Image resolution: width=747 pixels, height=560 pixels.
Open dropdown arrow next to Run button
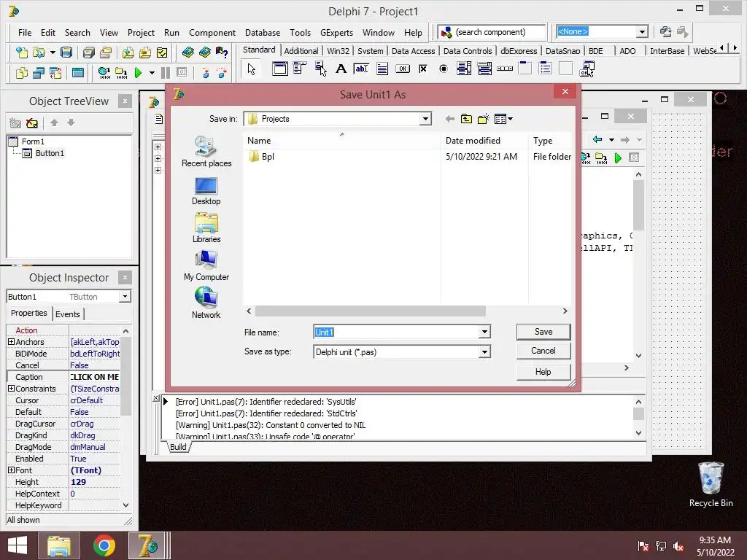152,73
